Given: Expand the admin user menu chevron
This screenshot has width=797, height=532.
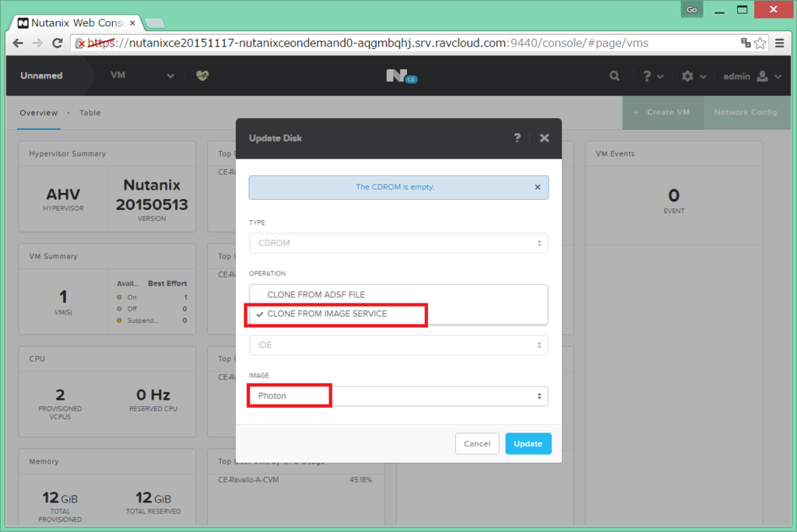Looking at the screenshot, I should [778, 77].
